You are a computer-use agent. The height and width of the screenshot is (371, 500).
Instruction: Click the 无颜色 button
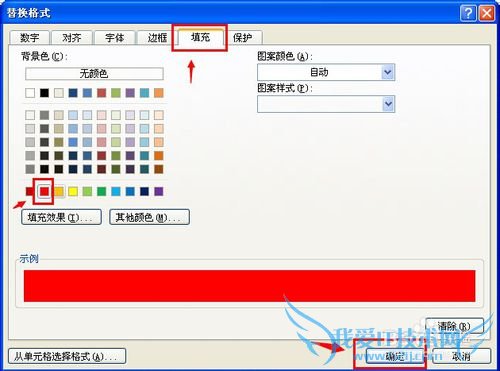click(94, 74)
